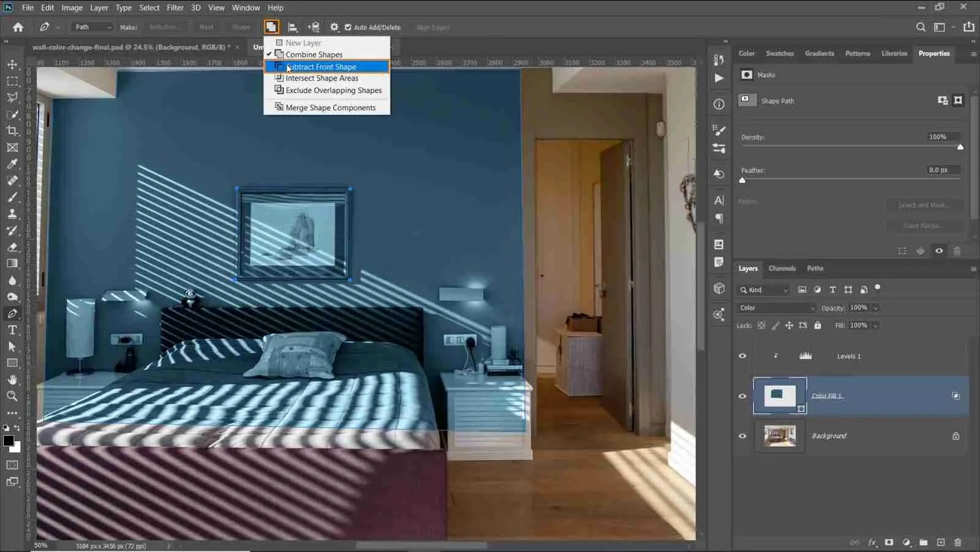This screenshot has height=552, width=980.
Task: Click the Color Fill 1 layer thumbnail
Action: tap(780, 396)
